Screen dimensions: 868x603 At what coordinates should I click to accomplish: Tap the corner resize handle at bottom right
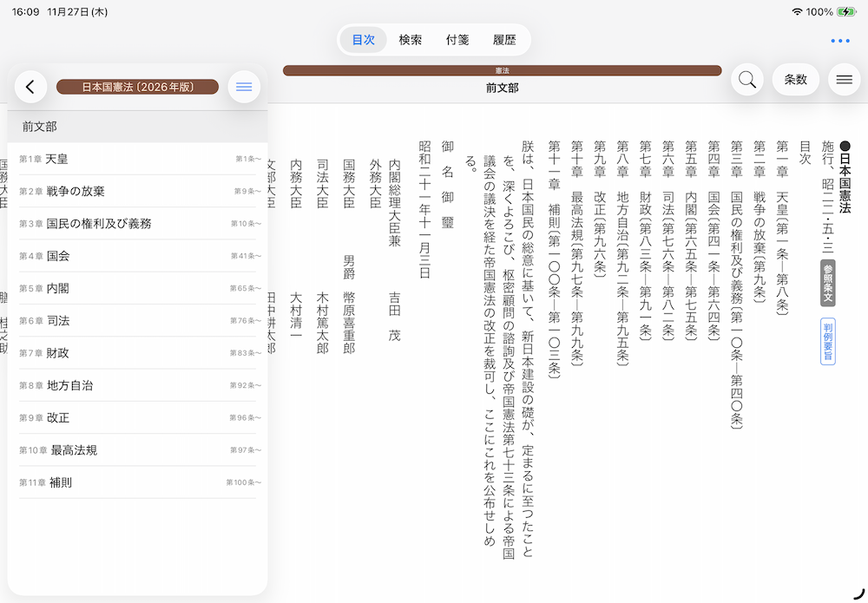point(858,593)
